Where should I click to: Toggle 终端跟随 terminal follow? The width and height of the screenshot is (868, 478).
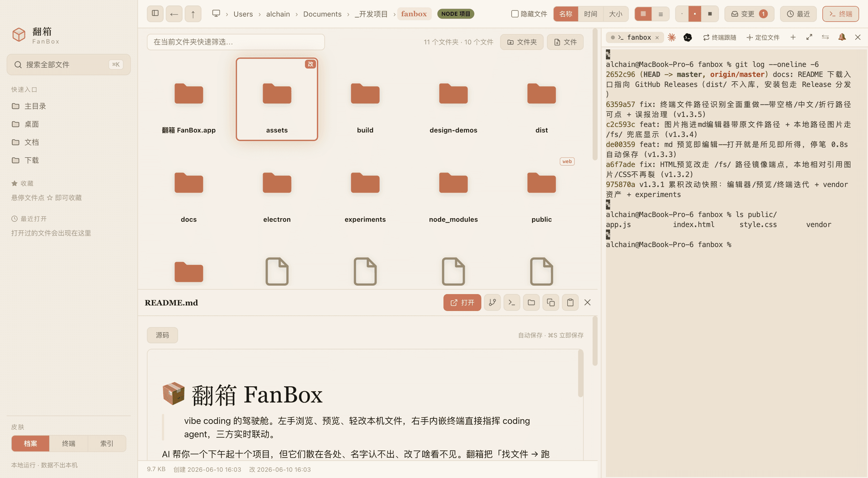pos(719,37)
